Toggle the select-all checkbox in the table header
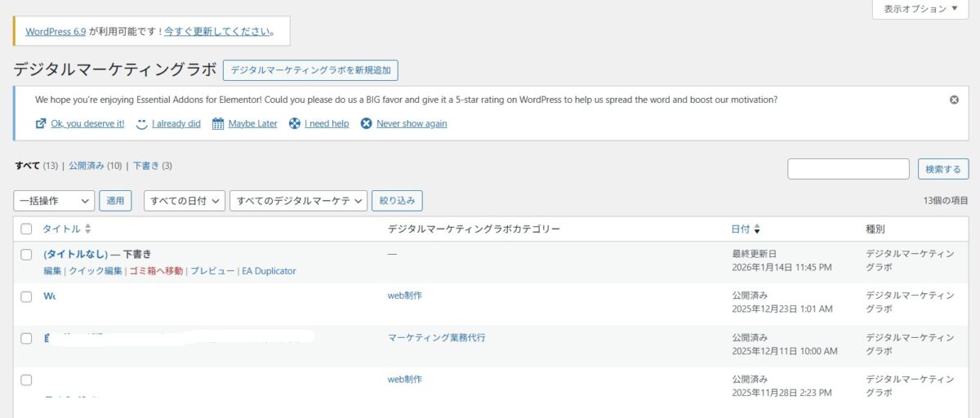Viewport: 980px width, 418px height. pos(26,229)
